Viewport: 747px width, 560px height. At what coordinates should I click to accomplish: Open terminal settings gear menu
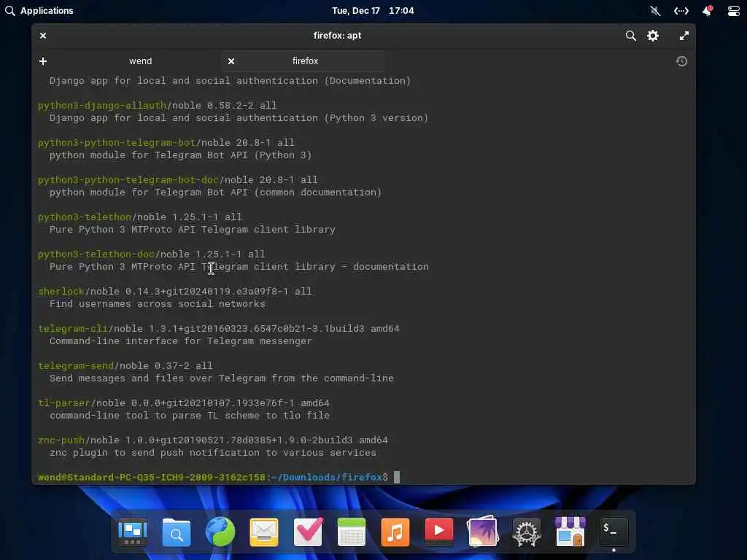point(653,36)
